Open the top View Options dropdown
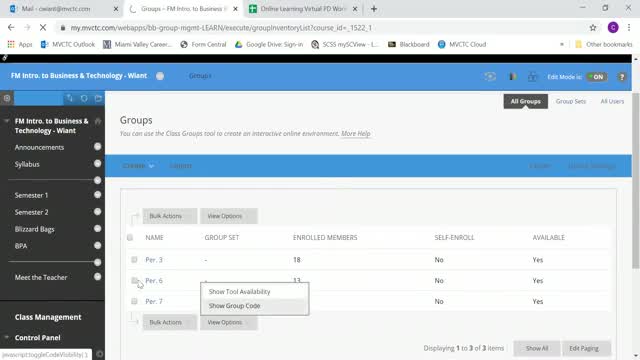This screenshot has width=640, height=360. click(x=229, y=216)
